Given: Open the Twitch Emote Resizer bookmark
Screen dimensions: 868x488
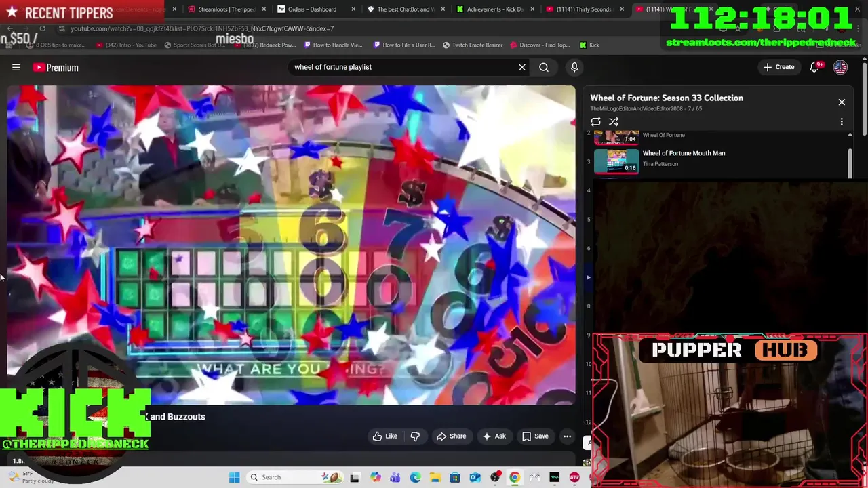Looking at the screenshot, I should (473, 45).
